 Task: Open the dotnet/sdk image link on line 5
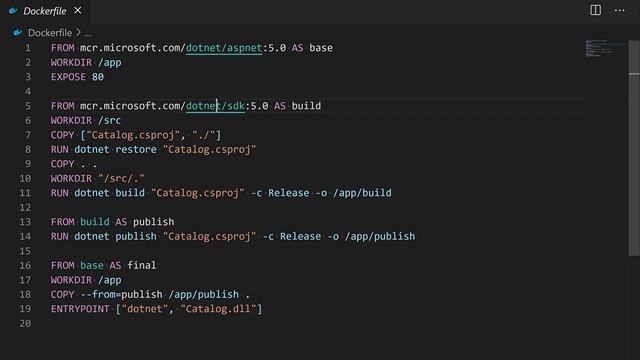coord(215,106)
